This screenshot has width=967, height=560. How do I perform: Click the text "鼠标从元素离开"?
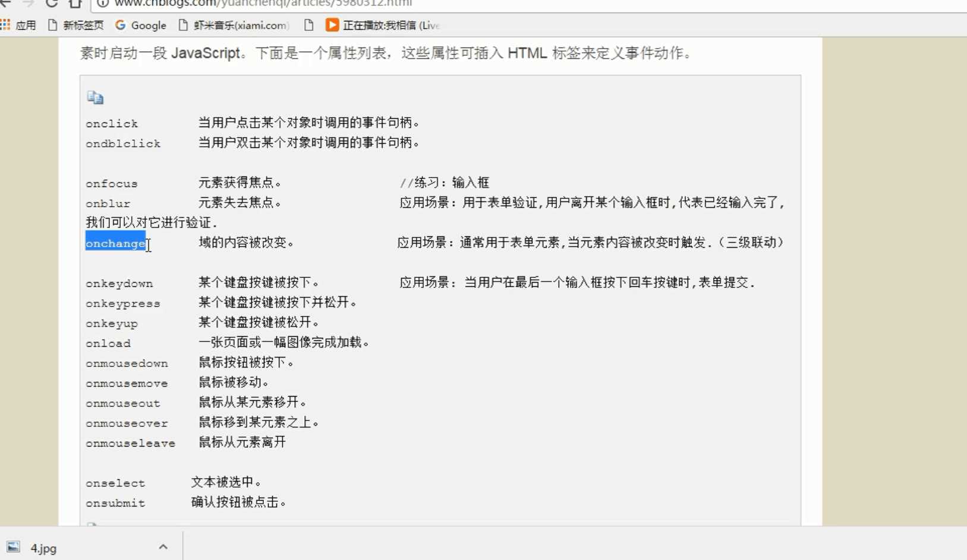[242, 442]
